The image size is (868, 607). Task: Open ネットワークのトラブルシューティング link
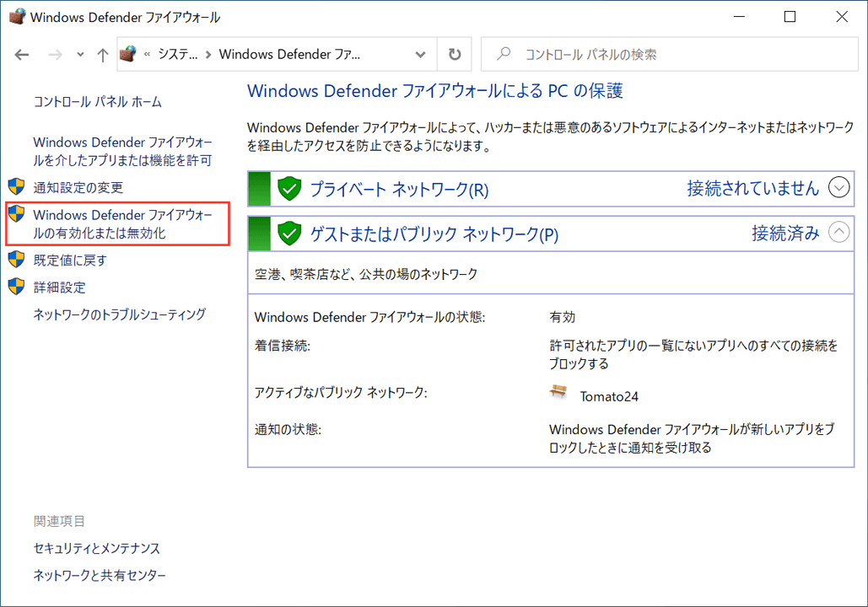[x=120, y=314]
